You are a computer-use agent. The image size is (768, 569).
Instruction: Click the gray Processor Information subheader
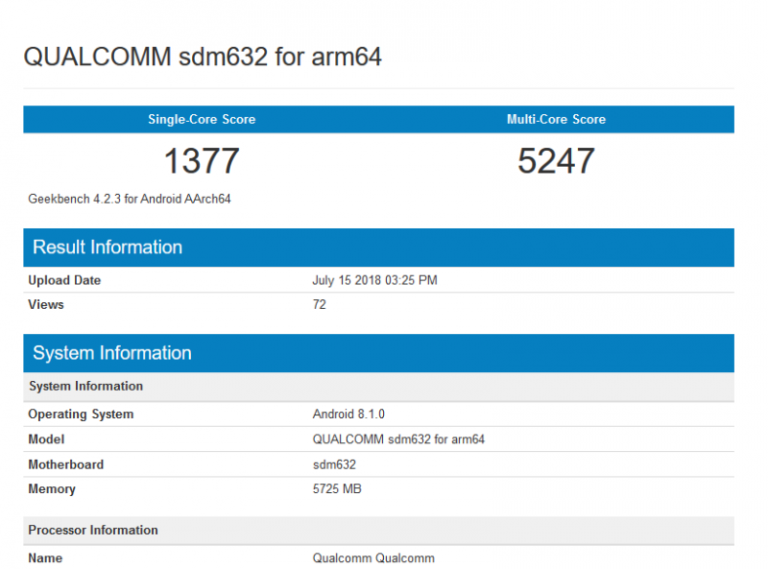[93, 530]
